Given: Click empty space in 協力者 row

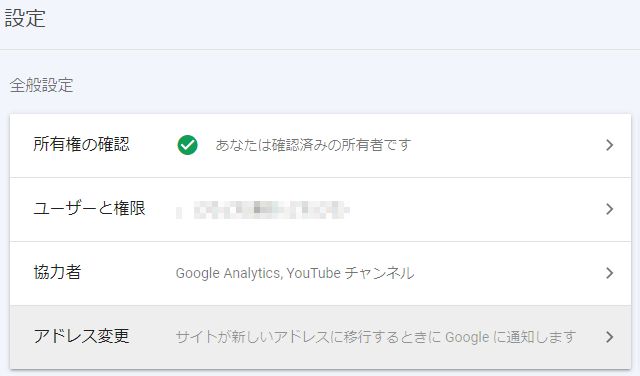Looking at the screenshot, I should point(508,273).
